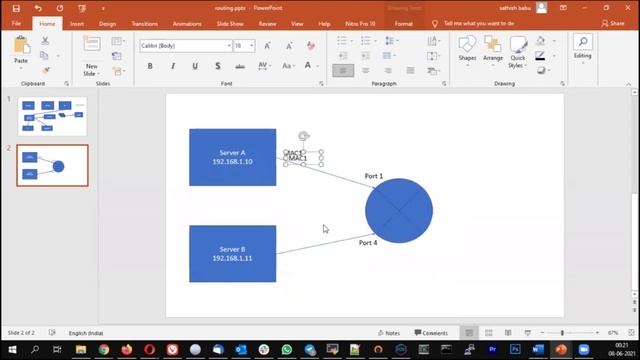Save the presentation from the Quick Access toolbar
The width and height of the screenshot is (640, 360).
[16, 8]
